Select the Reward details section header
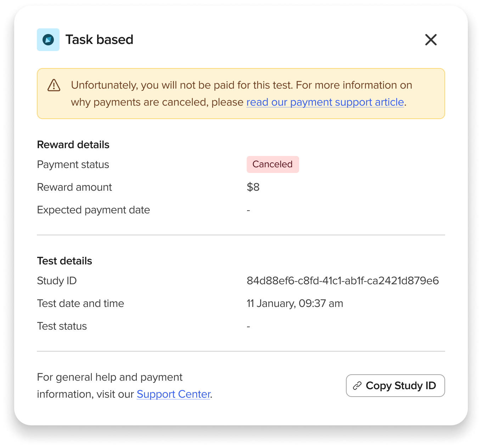482x448 pixels. pos(73,145)
